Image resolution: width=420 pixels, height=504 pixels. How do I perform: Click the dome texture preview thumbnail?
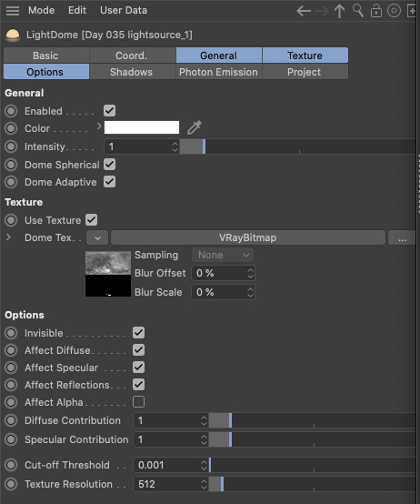[x=108, y=274]
